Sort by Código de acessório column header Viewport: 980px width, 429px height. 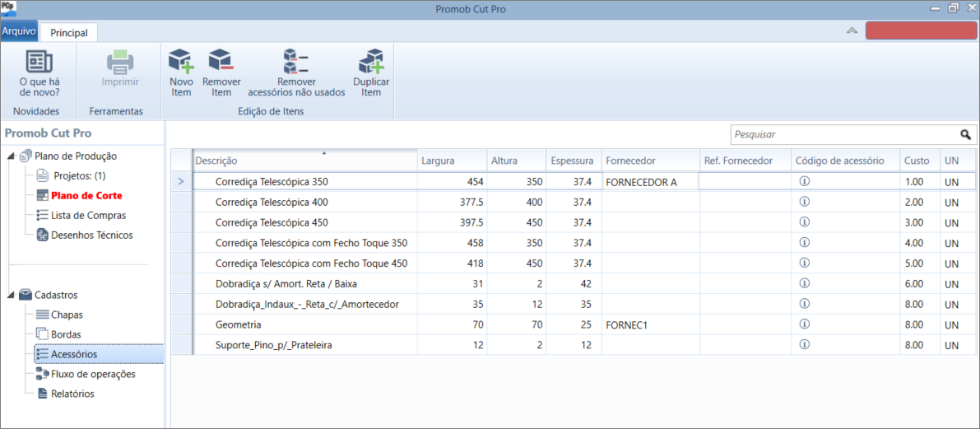click(x=846, y=161)
